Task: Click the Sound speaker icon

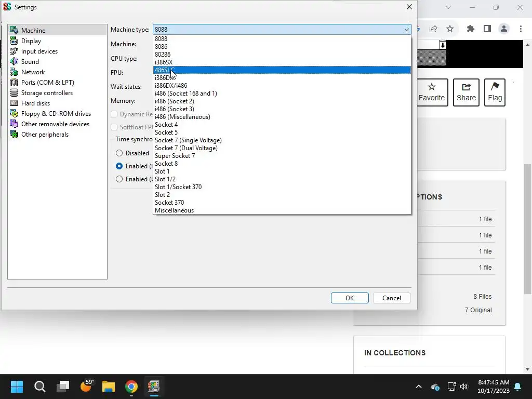Action: point(14,61)
